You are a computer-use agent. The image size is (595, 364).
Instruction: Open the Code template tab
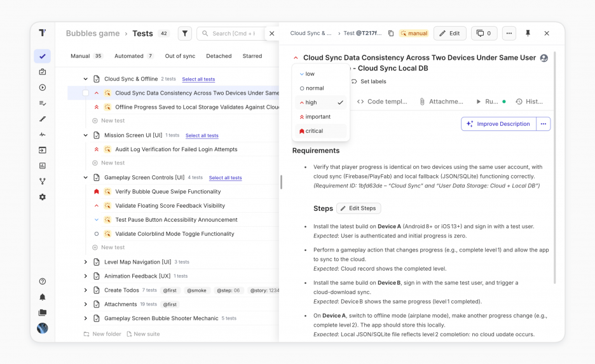point(382,102)
